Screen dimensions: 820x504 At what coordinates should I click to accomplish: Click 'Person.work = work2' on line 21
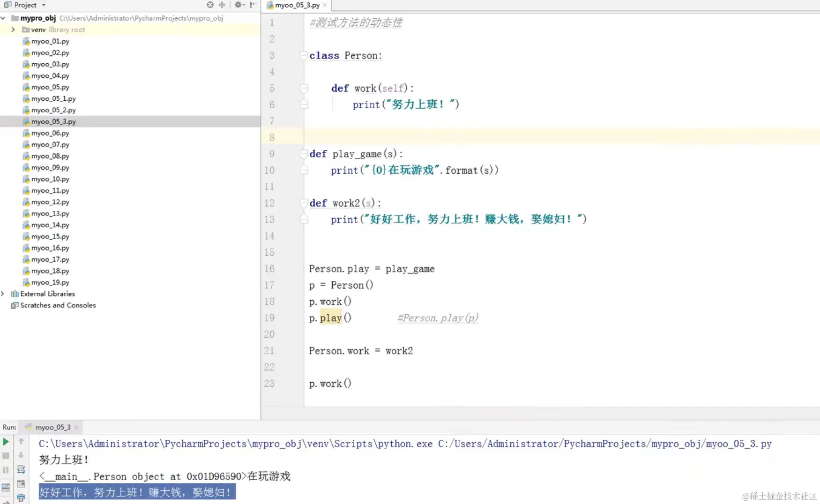click(361, 351)
